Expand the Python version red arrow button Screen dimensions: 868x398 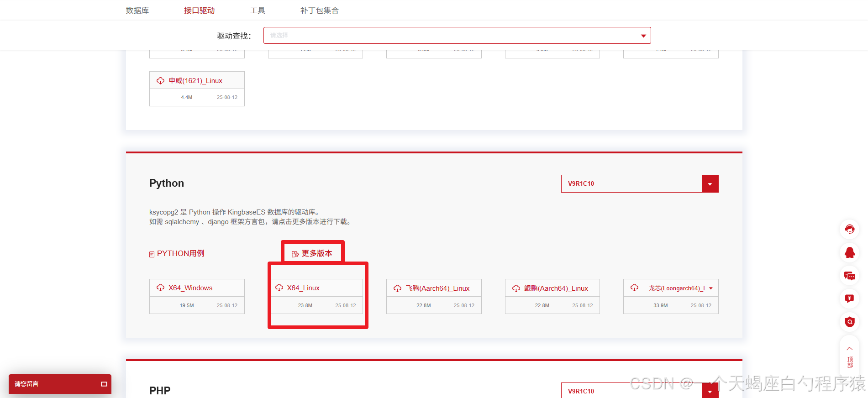[x=710, y=183]
